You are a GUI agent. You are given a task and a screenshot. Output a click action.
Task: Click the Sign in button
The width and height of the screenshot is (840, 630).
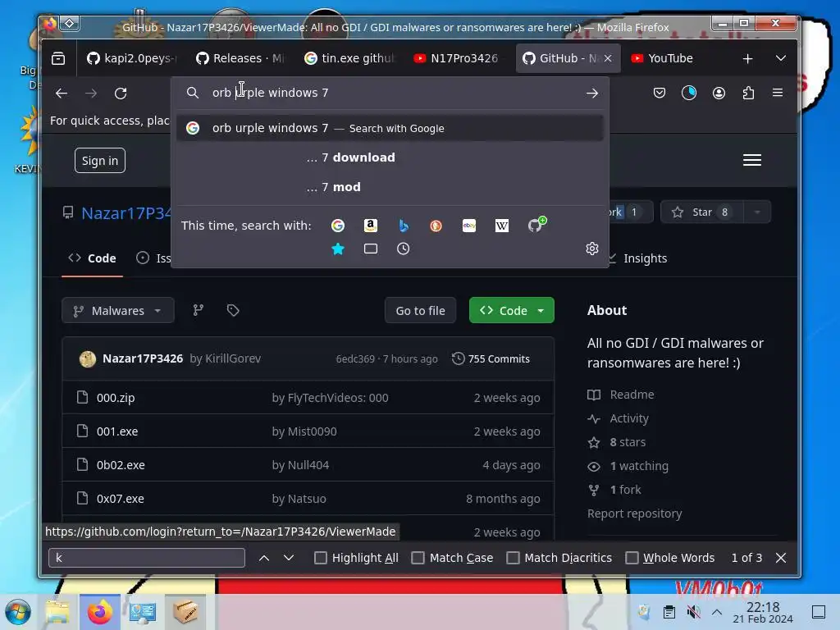click(100, 160)
